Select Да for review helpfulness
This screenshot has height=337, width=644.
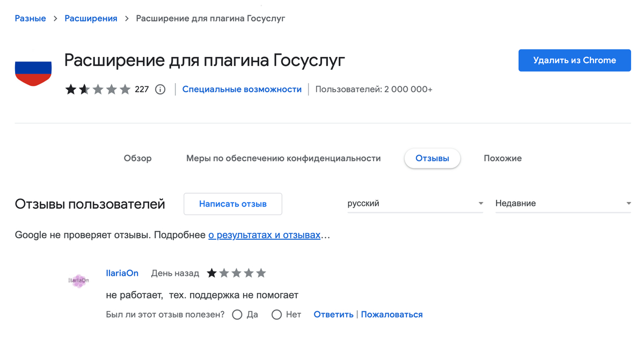click(x=237, y=315)
